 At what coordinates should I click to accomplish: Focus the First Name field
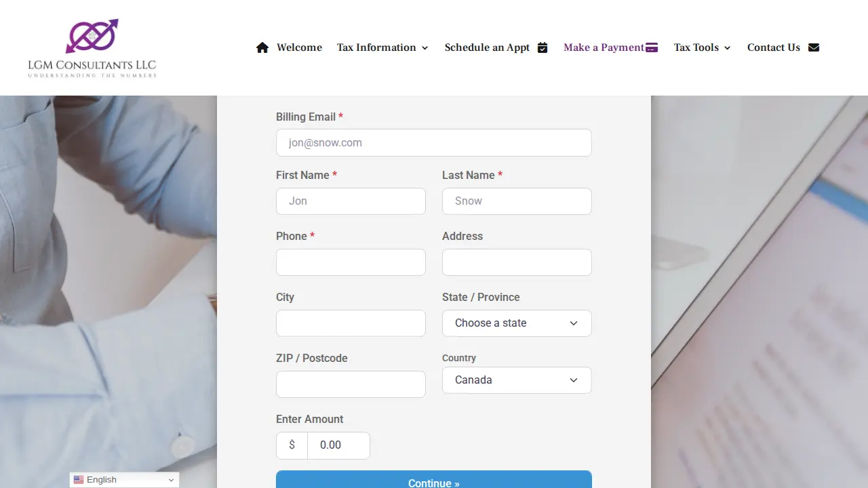[x=351, y=201]
